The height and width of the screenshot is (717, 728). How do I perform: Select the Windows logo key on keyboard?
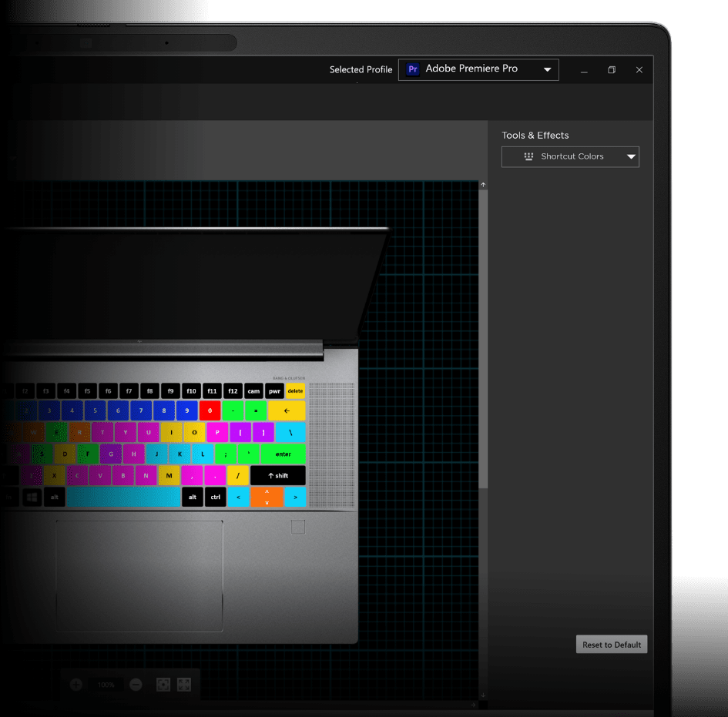[x=32, y=497]
